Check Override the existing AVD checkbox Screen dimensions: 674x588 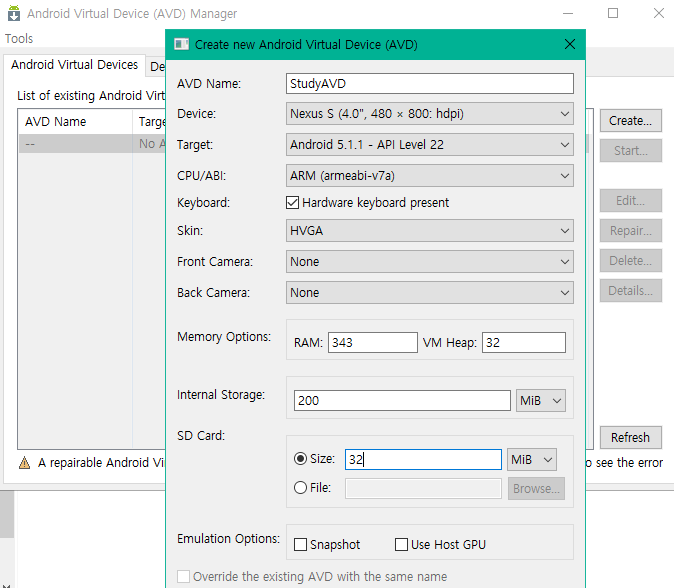click(184, 576)
